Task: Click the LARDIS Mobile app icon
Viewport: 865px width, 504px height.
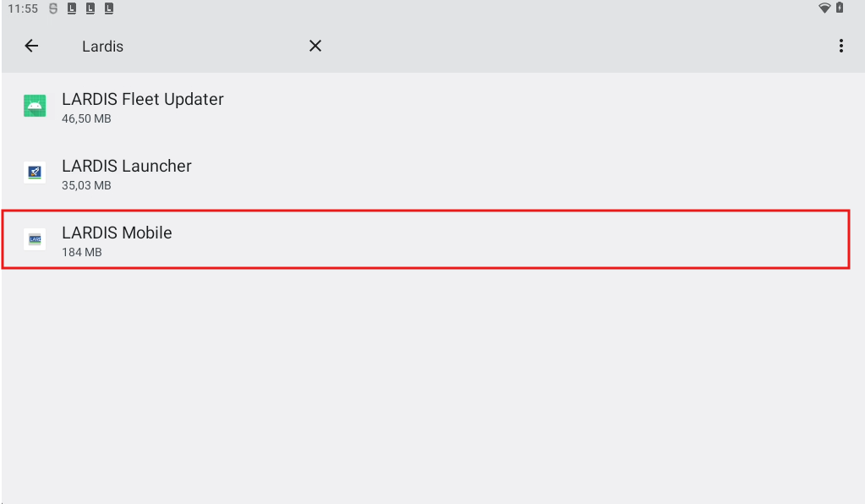Action: 35,239
